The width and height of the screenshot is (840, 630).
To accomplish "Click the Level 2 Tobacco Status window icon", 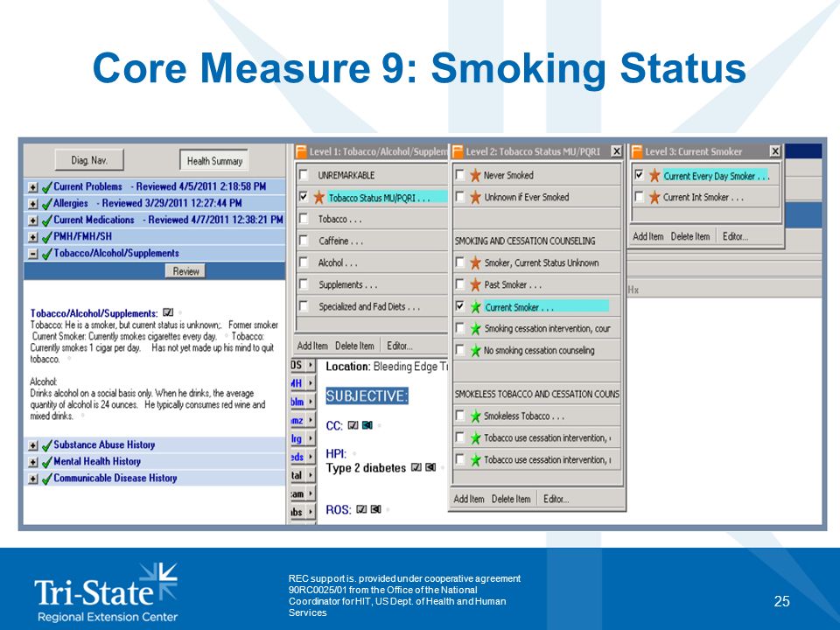I will 458,151.
